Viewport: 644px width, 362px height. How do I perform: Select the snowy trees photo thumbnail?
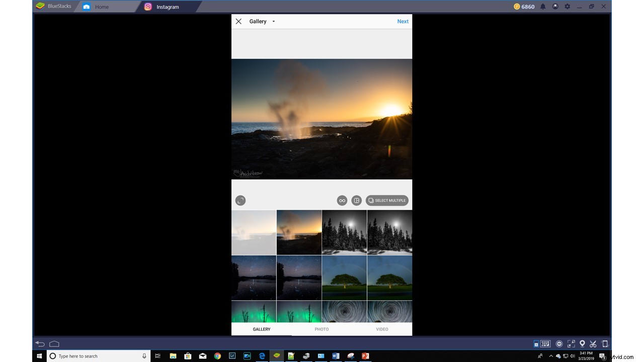pos(344,232)
